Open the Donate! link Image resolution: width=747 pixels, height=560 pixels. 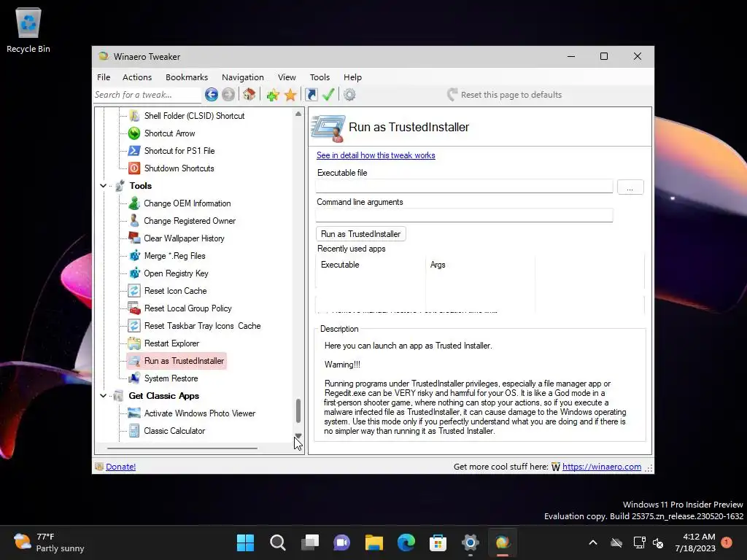(120, 467)
